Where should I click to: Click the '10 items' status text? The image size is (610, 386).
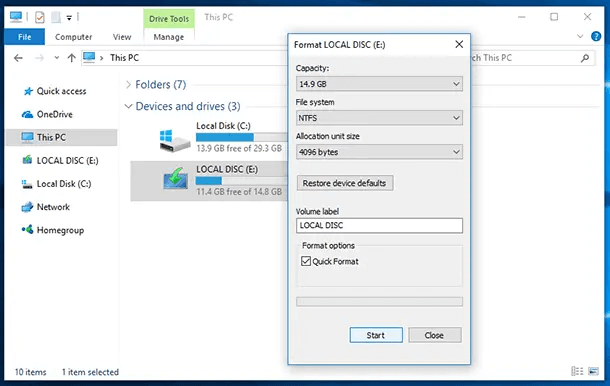(x=30, y=372)
